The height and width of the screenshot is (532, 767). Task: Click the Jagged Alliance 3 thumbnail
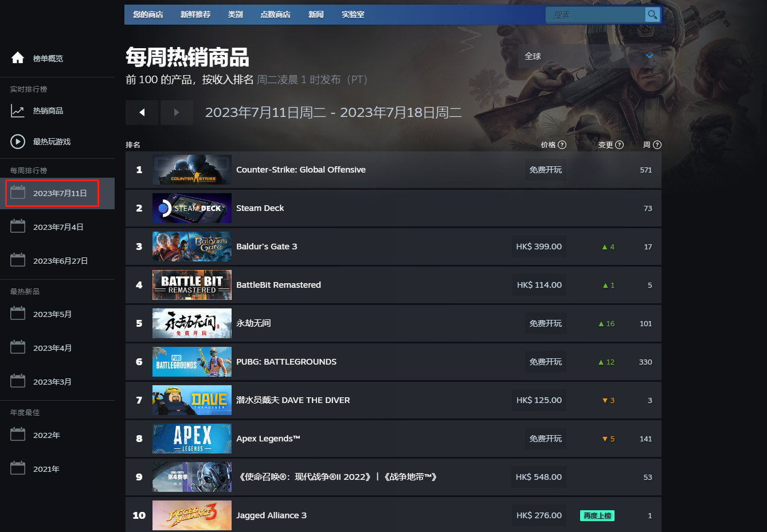click(x=192, y=515)
